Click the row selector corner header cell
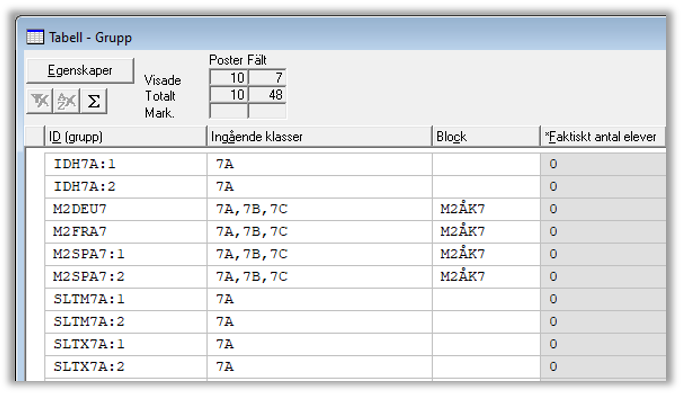 [x=35, y=137]
